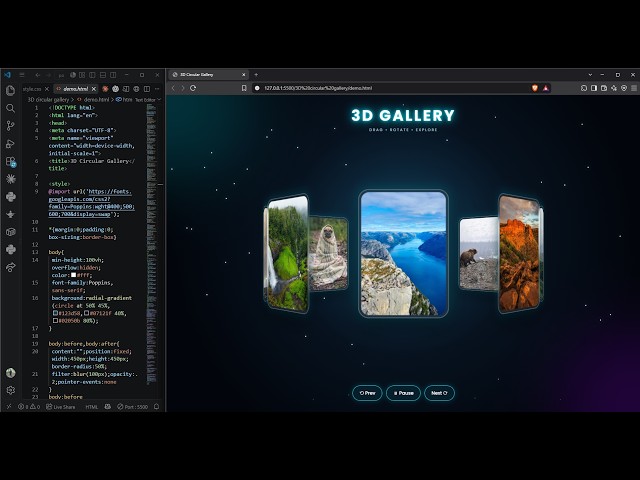Open the VS Code account avatar menu
The image size is (640, 480).
tap(11, 372)
